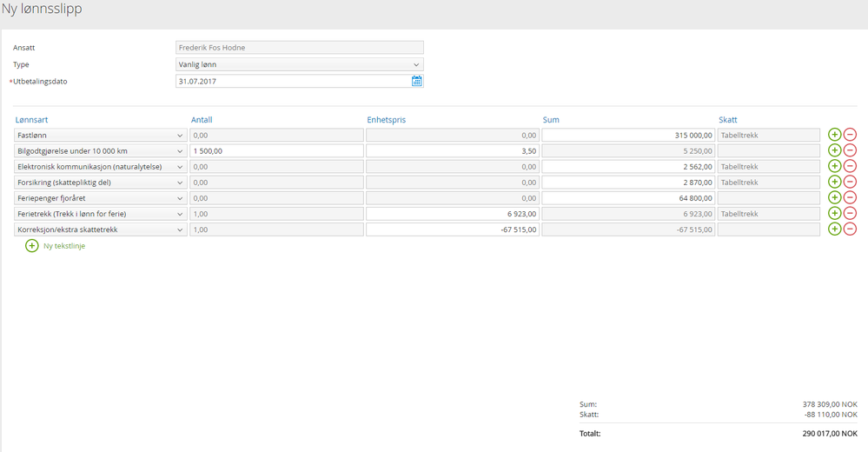Image resolution: width=868 pixels, height=452 pixels.
Task: Click the Sum column header
Action: [551, 120]
